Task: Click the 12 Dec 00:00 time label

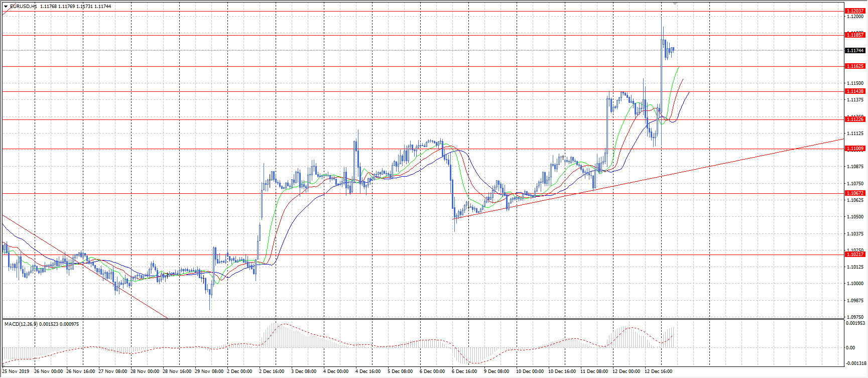Action: coord(626,372)
